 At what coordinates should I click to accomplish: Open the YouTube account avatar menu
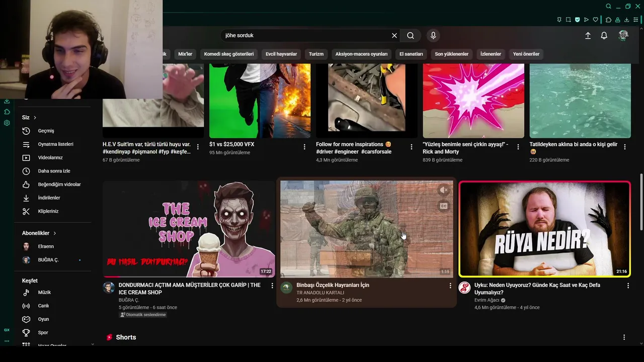[623, 35]
